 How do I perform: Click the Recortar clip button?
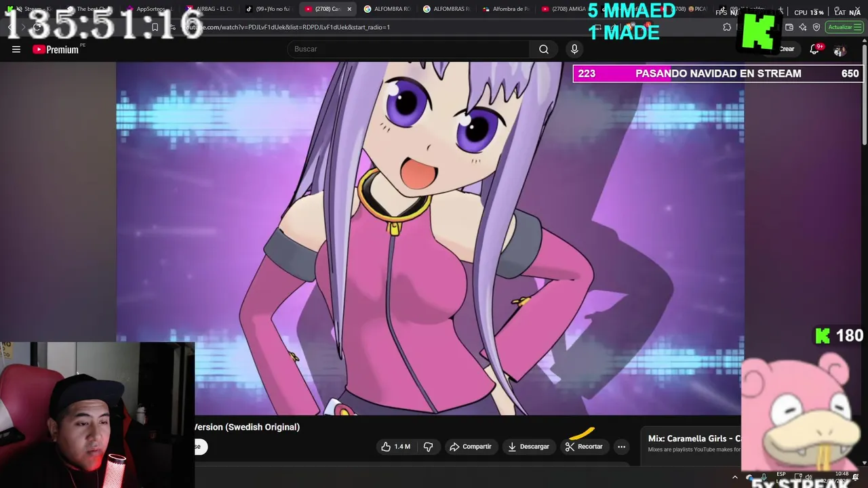pos(584,447)
